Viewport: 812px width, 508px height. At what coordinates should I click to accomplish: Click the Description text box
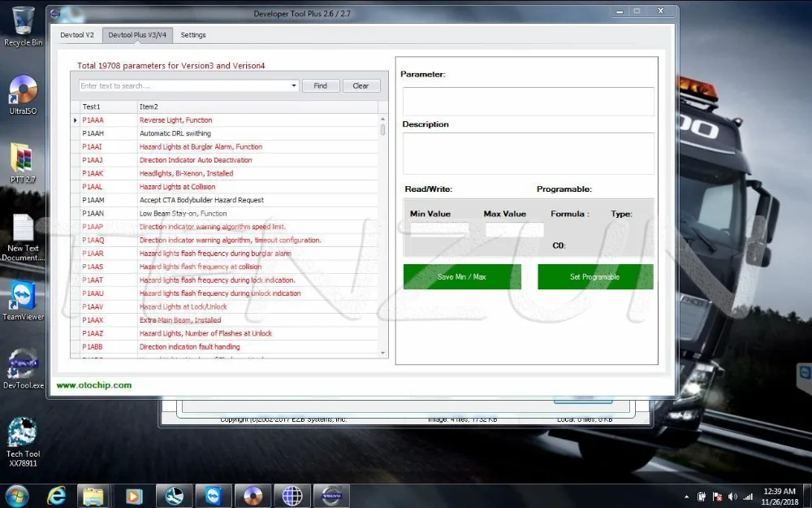[529, 154]
